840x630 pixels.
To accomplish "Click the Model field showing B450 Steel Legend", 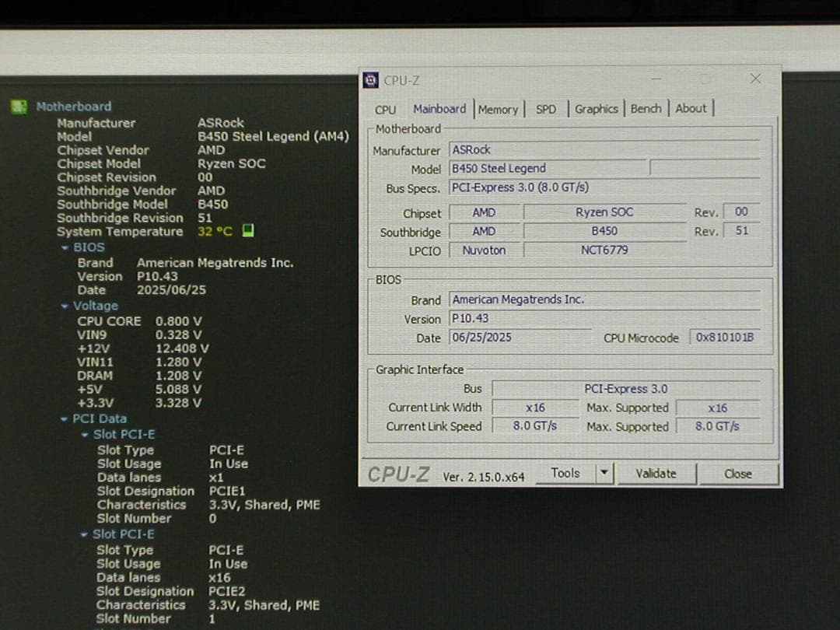I will pos(548,168).
